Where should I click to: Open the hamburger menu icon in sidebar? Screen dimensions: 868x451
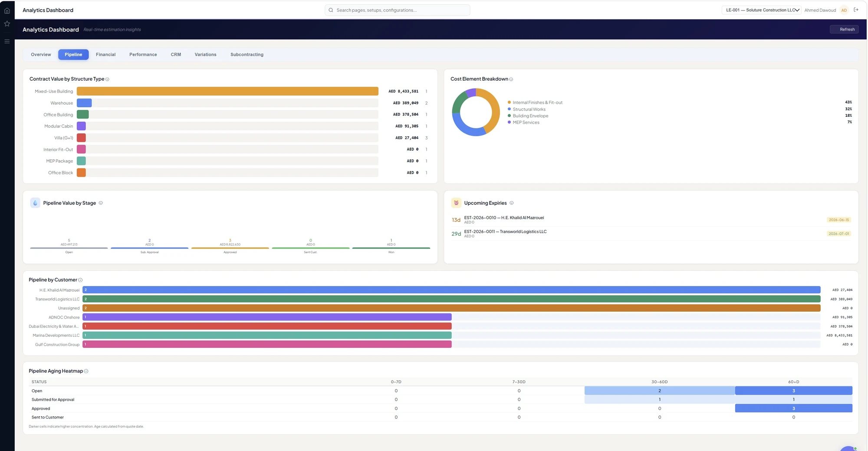coord(7,41)
